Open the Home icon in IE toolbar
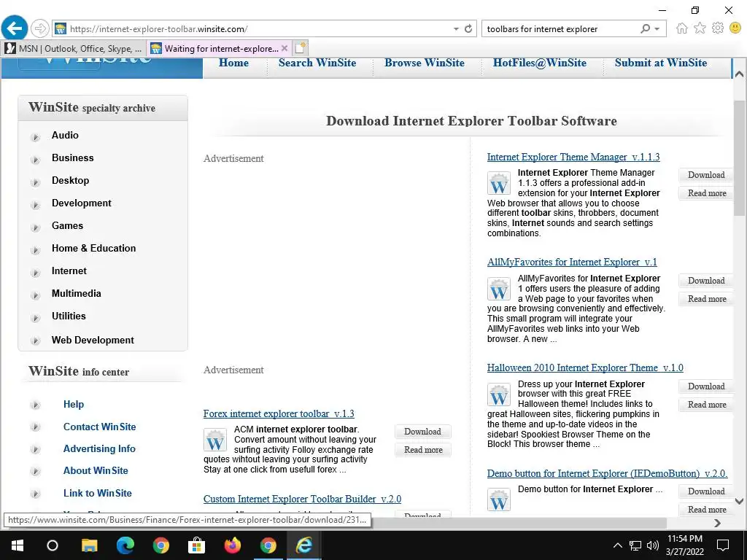This screenshot has width=747, height=560. point(682,28)
